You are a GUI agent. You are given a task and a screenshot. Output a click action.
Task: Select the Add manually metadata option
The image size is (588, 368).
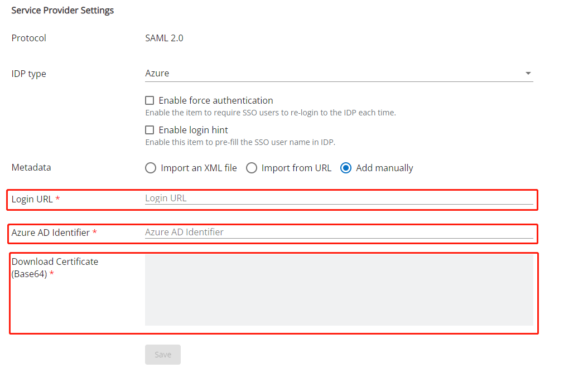(346, 168)
